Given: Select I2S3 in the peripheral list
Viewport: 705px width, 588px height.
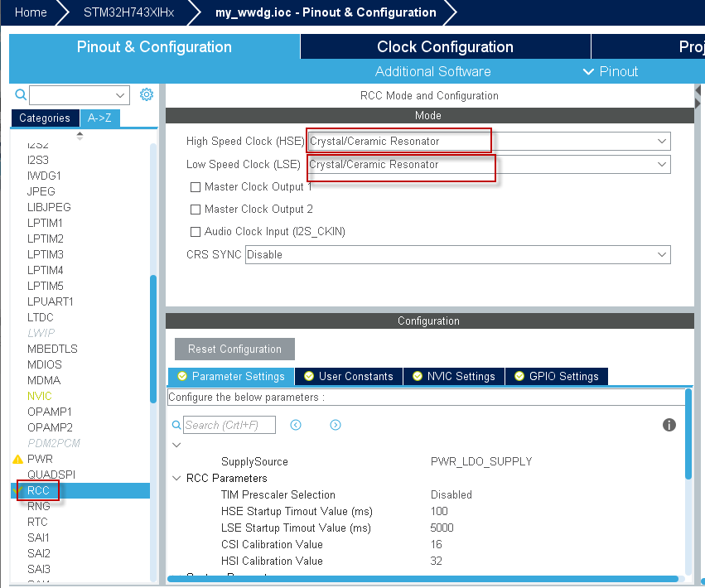Looking at the screenshot, I should click(38, 160).
